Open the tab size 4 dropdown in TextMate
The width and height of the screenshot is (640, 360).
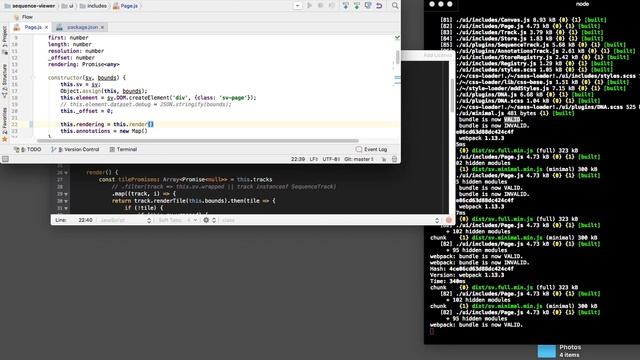click(x=192, y=220)
